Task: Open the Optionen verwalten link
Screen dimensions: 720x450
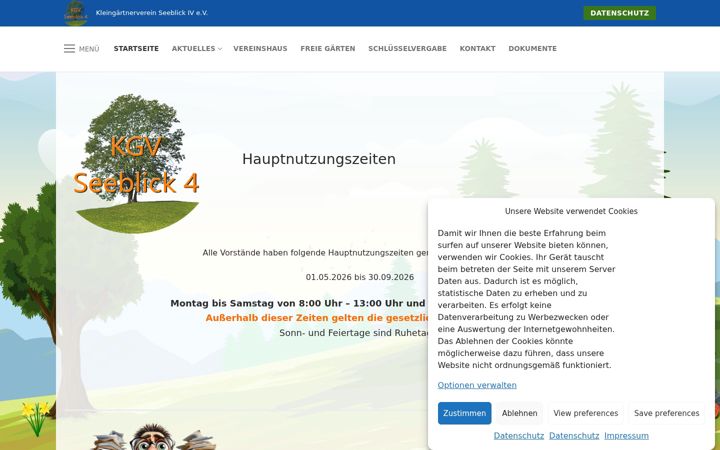Action: pos(477,385)
